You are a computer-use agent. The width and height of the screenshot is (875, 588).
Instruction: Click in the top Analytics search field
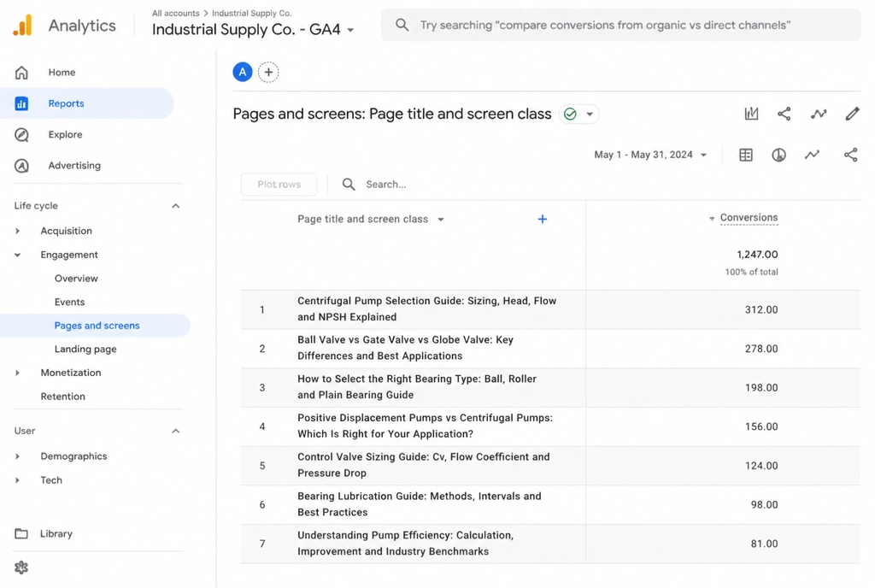[x=620, y=25]
